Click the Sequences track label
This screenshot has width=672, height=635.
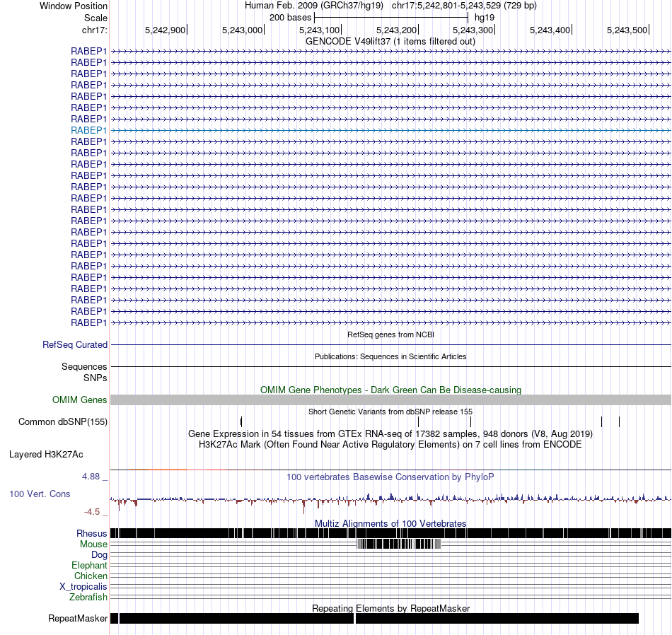pyautogui.click(x=84, y=366)
